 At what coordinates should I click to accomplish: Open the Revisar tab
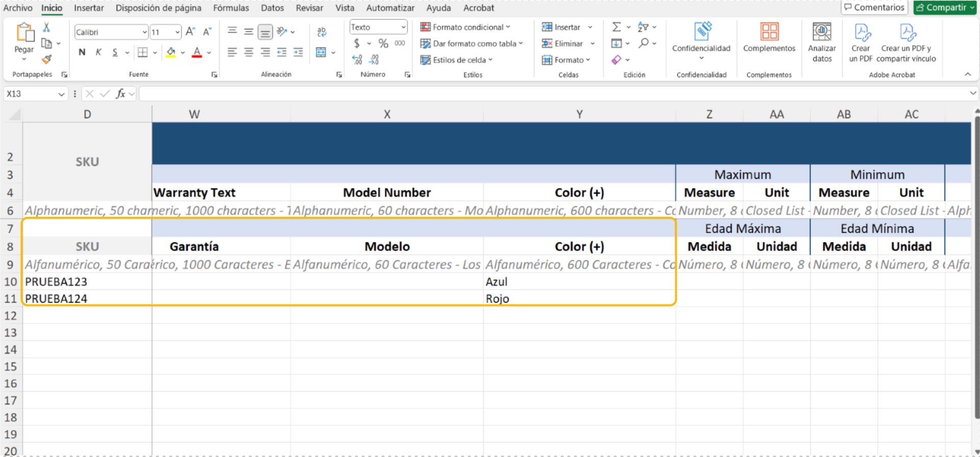(309, 8)
